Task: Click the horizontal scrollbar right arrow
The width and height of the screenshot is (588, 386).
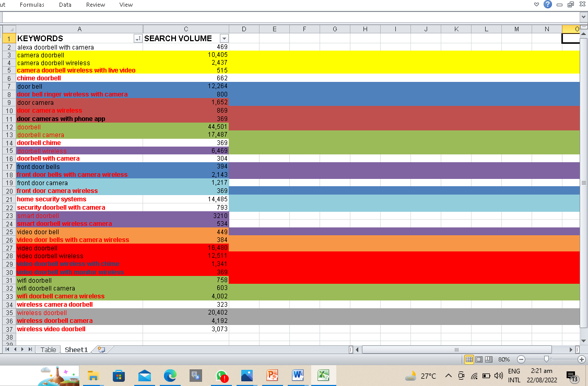Action: [x=571, y=349]
